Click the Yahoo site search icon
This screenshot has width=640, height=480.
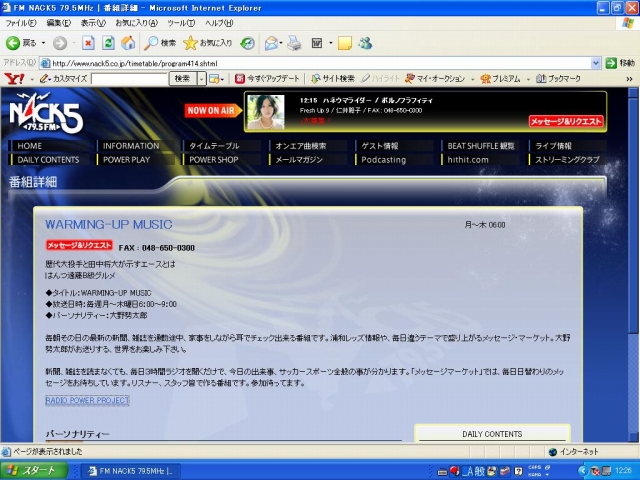tap(316, 78)
